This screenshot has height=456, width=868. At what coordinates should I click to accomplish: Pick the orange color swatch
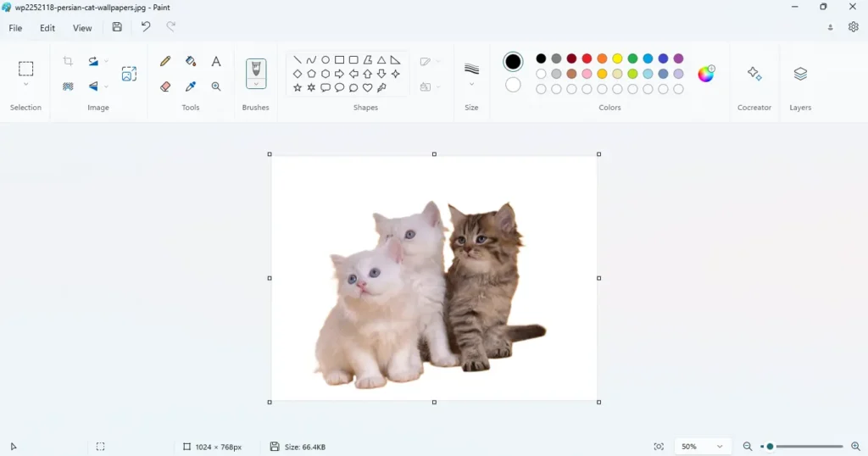[x=603, y=58]
